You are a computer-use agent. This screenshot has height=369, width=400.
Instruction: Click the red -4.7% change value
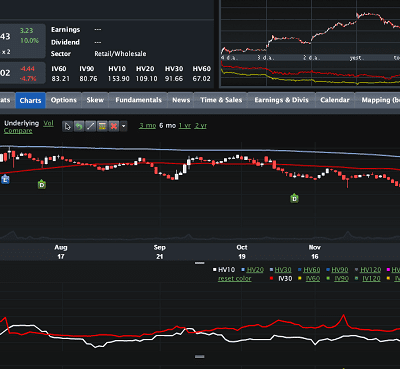coord(28,79)
